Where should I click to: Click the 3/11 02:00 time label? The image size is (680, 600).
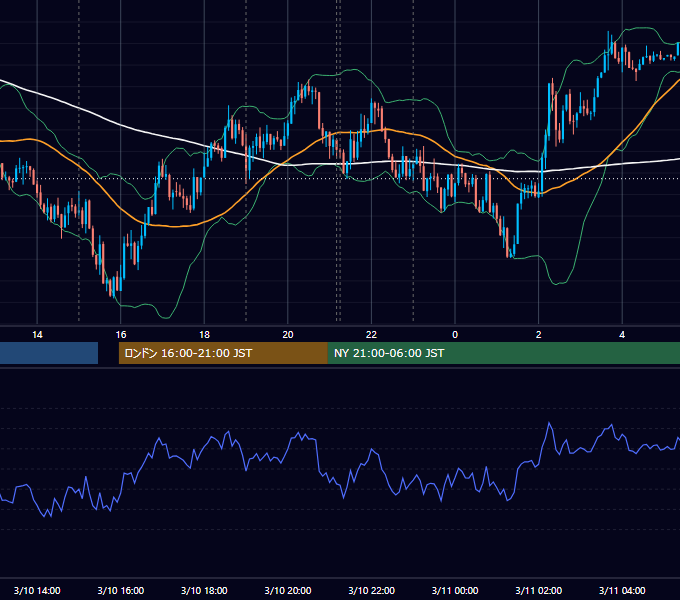(x=539, y=590)
